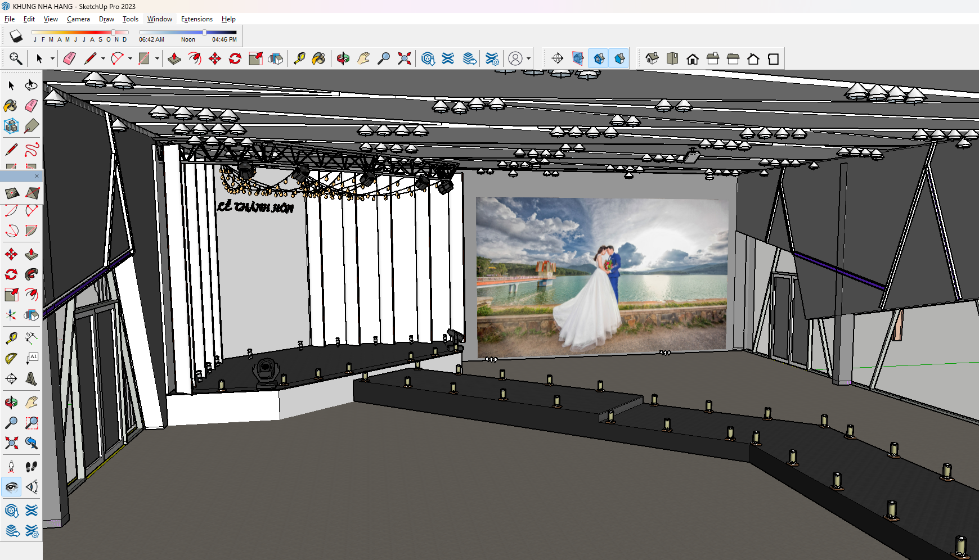
Task: Click the wedding photo backdrop in viewport
Action: [x=601, y=277]
